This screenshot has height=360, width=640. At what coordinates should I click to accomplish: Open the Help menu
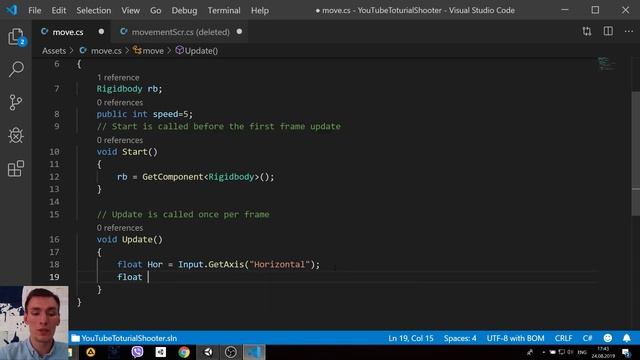pos(260,10)
